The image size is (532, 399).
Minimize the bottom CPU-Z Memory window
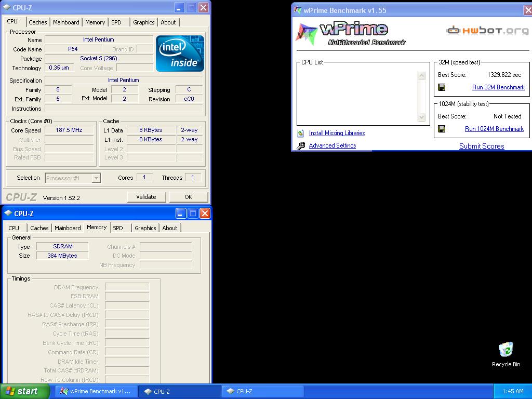coord(181,214)
